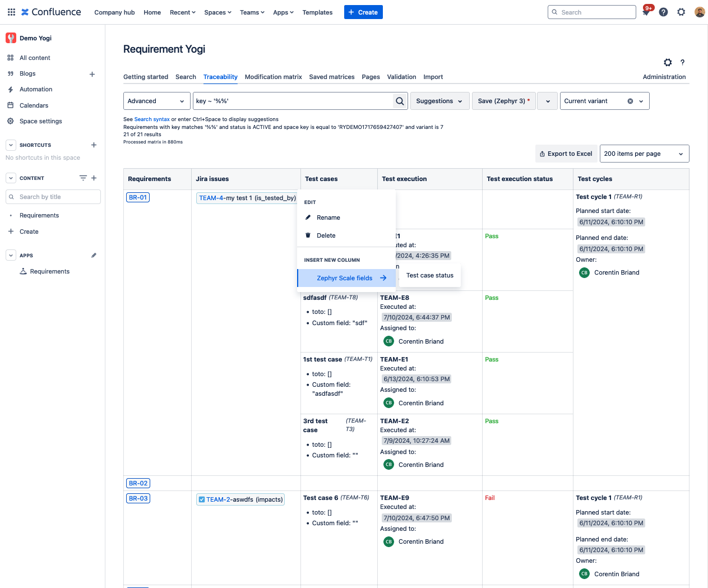The width and height of the screenshot is (708, 588).
Task: Choose Test case status submenu item
Action: (429, 275)
